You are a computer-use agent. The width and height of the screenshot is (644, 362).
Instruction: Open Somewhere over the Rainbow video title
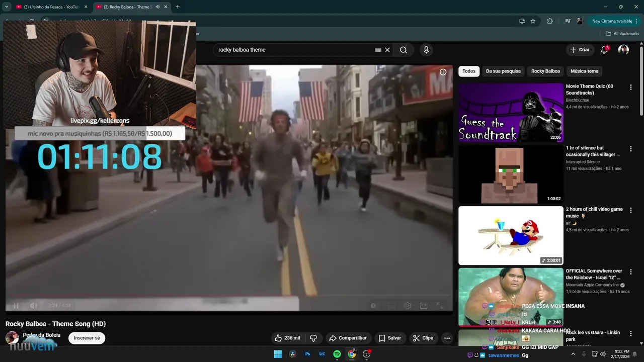(x=594, y=274)
